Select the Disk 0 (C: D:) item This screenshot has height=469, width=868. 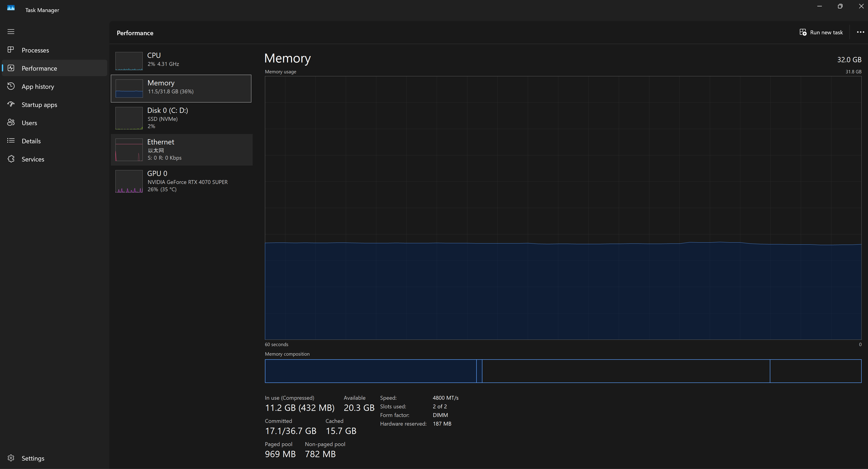[181, 118]
